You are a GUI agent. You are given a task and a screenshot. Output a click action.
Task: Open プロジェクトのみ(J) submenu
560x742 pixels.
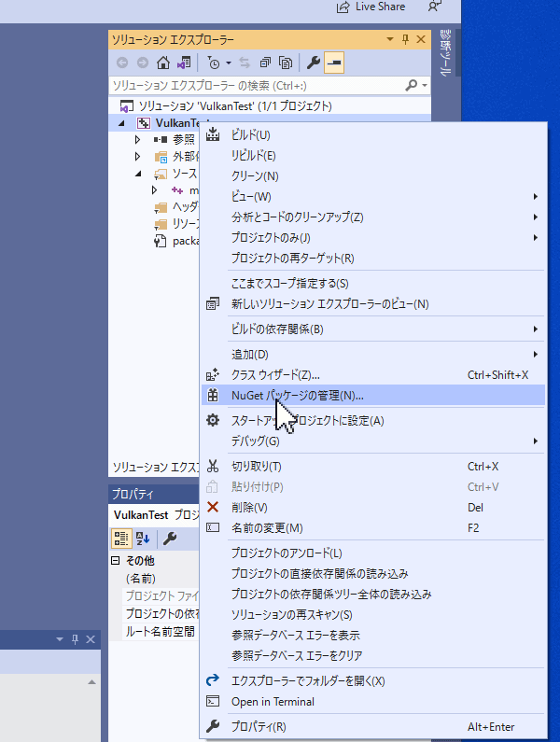[373, 238]
